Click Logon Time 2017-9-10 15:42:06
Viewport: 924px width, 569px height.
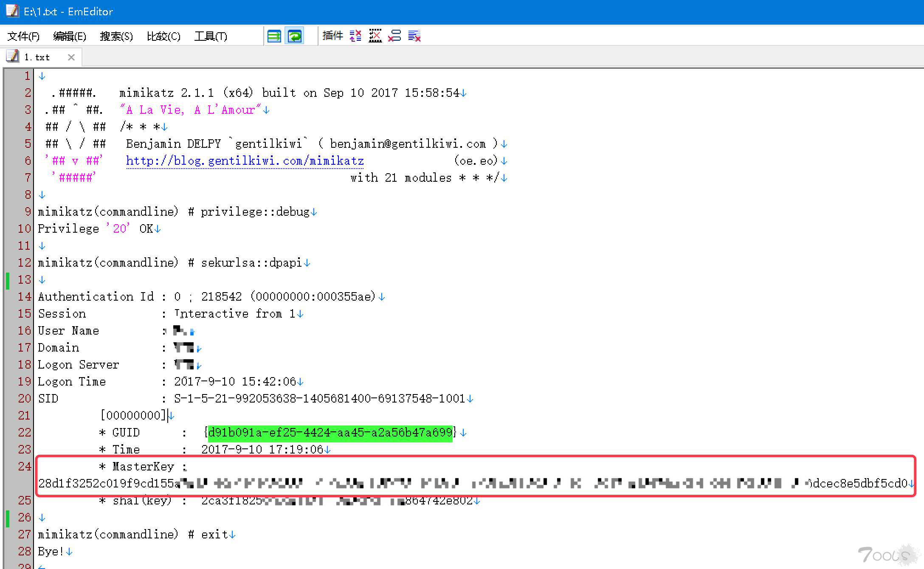click(235, 382)
